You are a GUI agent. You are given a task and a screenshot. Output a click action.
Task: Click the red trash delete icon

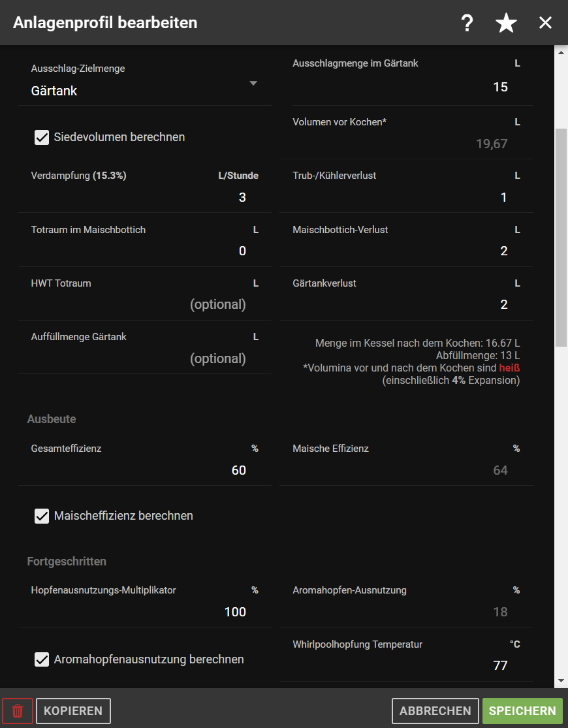[x=18, y=711]
